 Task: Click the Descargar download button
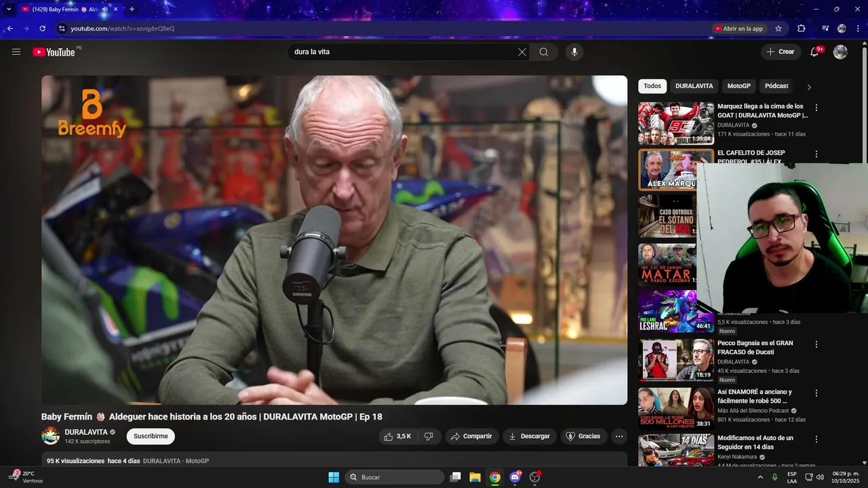(530, 436)
